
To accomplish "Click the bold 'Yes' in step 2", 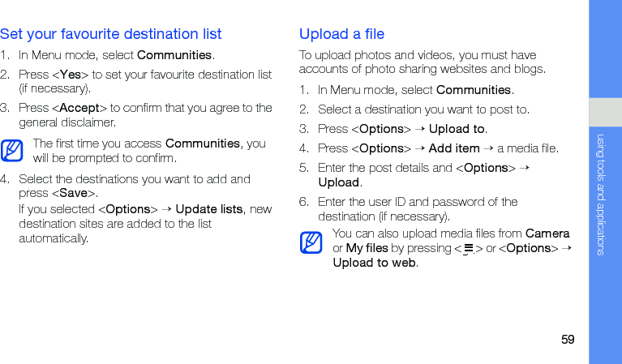I will 71,75.
